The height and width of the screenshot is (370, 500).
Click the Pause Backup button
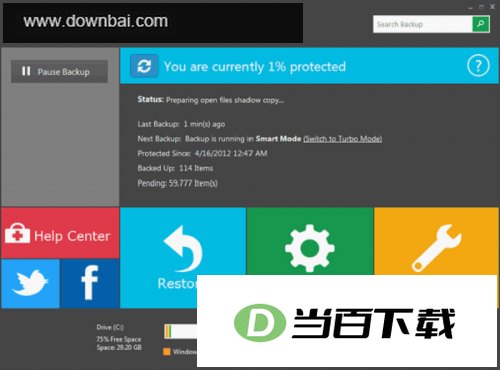tap(59, 71)
